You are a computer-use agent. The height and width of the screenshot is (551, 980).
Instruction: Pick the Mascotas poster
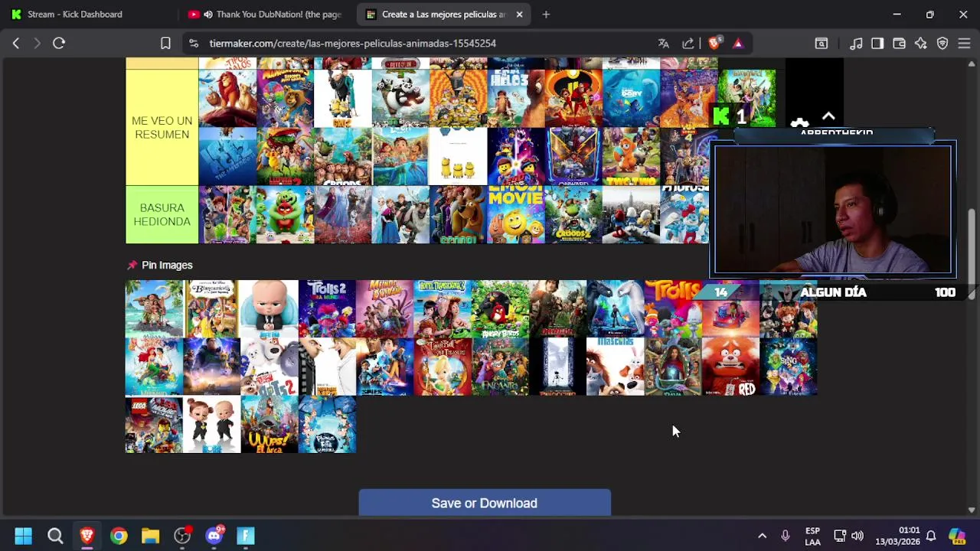click(x=616, y=367)
